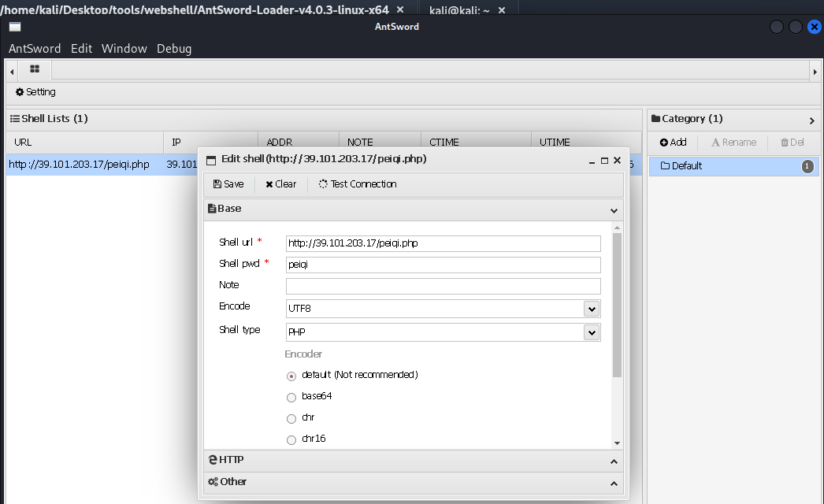Sort shell list by ADDR column

pyautogui.click(x=299, y=143)
